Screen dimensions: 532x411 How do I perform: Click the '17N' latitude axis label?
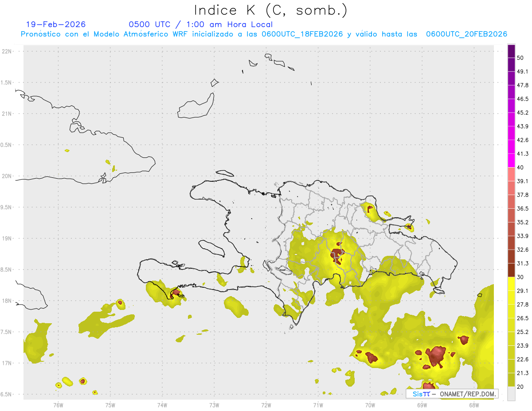[x=8, y=364]
